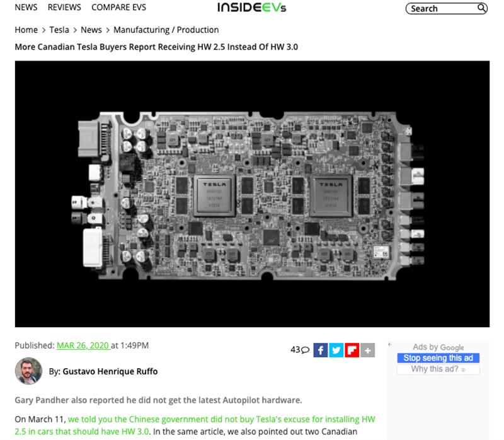Open the comments bubble showing 43
The image size is (504, 440).
coord(300,350)
